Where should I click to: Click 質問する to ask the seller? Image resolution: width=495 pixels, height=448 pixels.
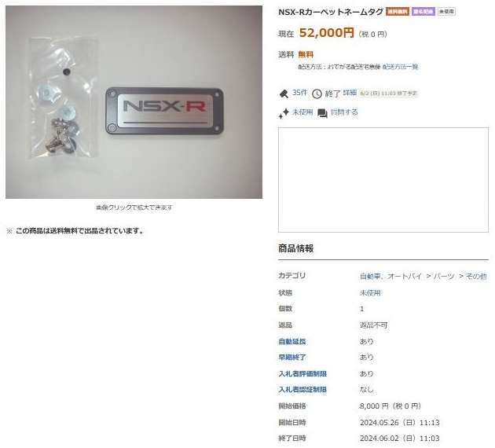click(344, 112)
